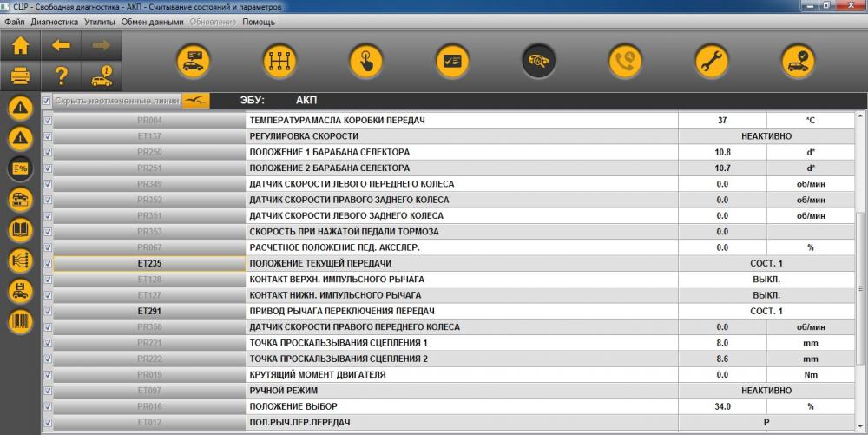Open first warning triangle sidebar icon

21,108
